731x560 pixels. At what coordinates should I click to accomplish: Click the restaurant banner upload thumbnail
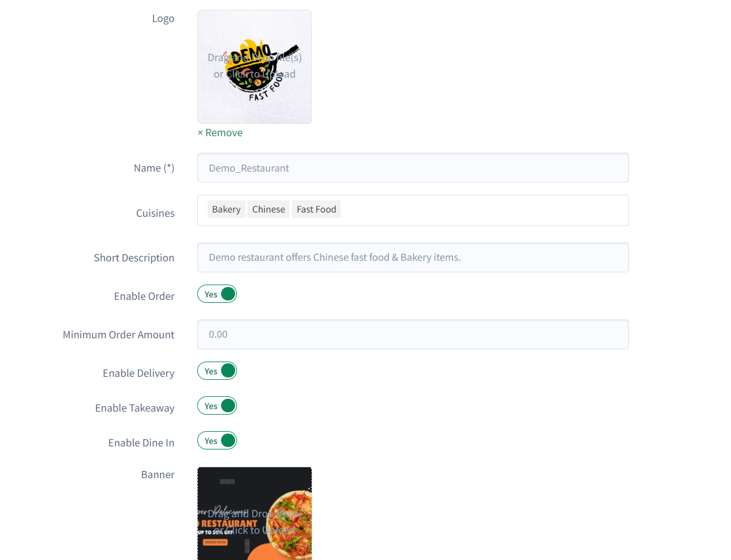(x=255, y=514)
